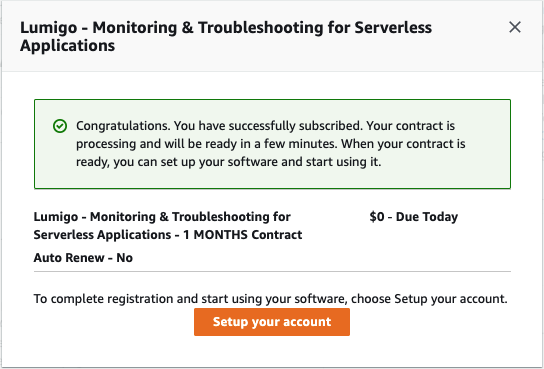Click the Congratulations success message text
The height and width of the screenshot is (369, 544).
coord(271,144)
